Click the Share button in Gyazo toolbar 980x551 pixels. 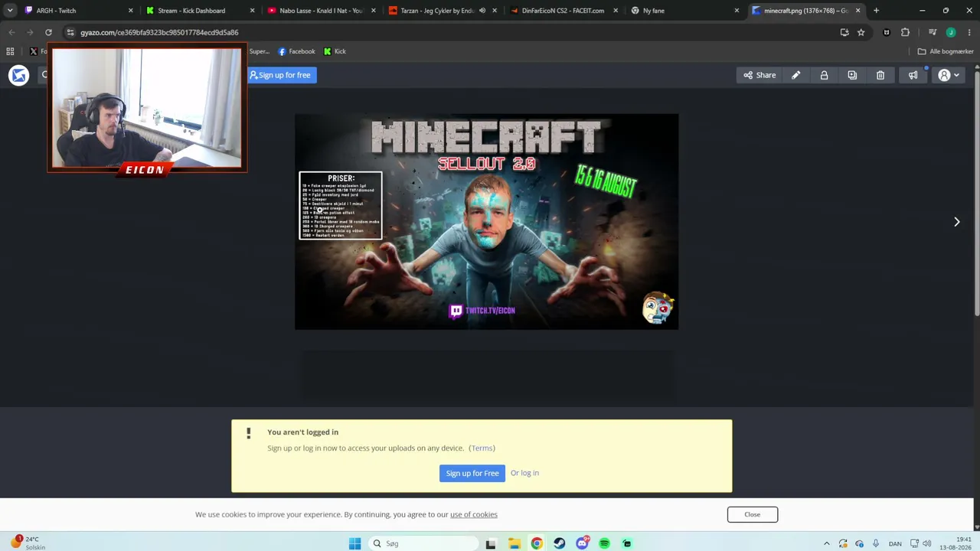click(759, 75)
